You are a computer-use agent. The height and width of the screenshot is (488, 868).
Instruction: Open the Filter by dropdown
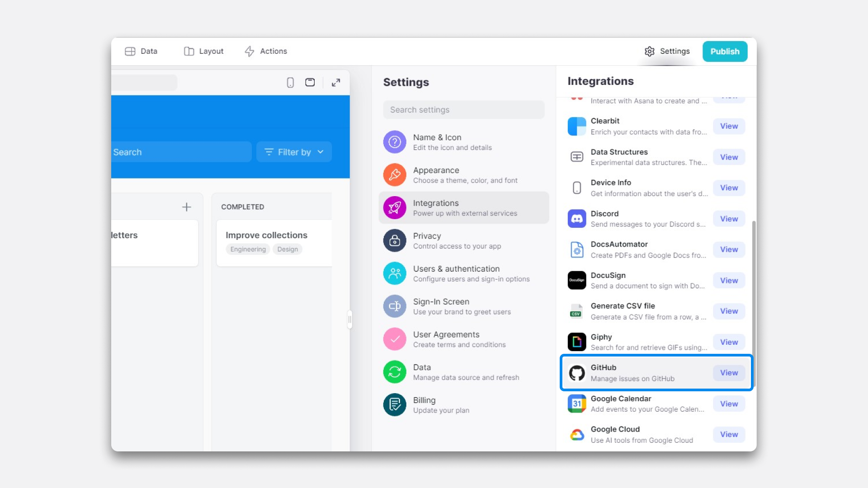(294, 152)
